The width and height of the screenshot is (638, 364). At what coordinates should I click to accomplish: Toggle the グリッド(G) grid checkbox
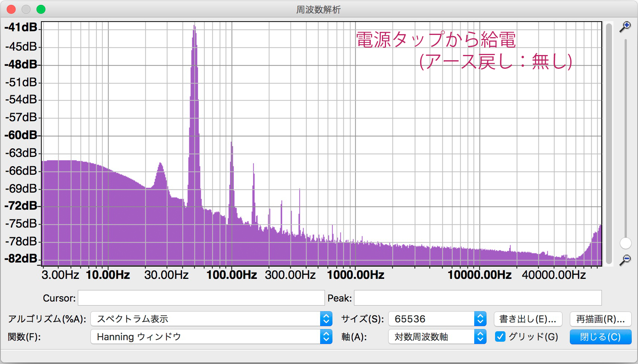click(x=500, y=336)
